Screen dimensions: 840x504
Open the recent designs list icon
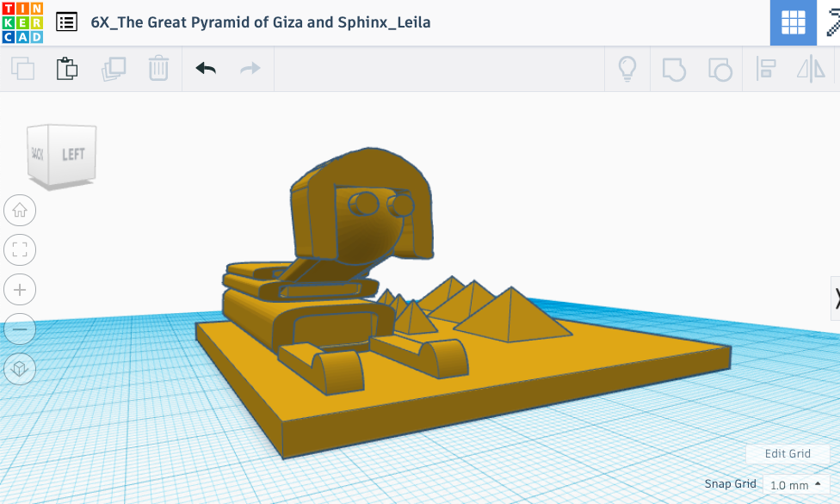click(x=66, y=22)
